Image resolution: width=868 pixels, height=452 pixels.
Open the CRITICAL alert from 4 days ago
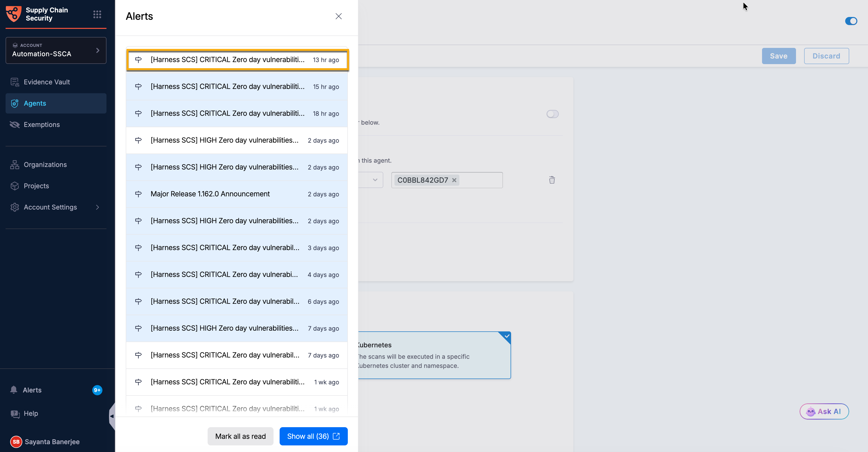click(237, 274)
